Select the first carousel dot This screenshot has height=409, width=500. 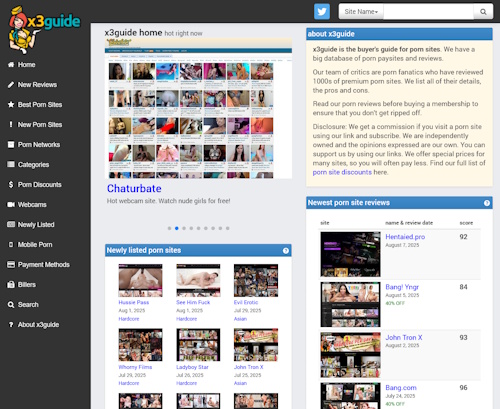coord(169,228)
